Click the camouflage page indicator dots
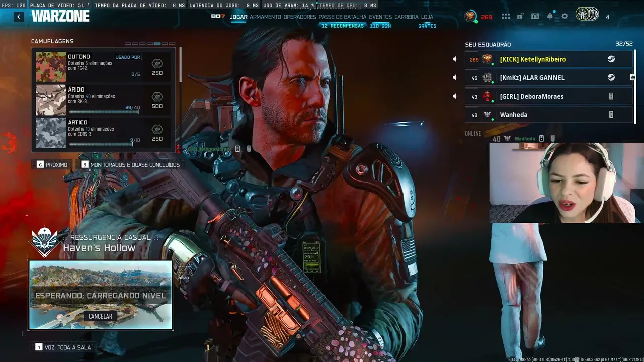The height and width of the screenshot is (362, 644). click(x=150, y=44)
